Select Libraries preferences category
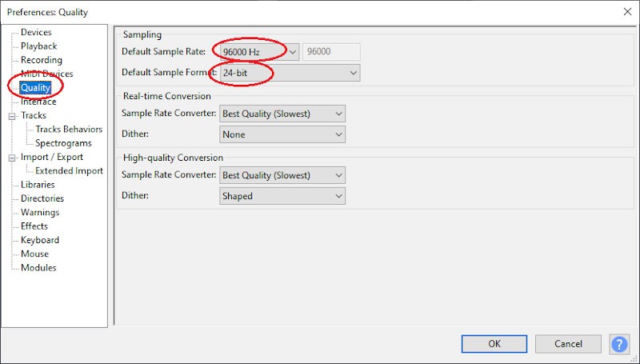The height and width of the screenshot is (364, 640). [x=38, y=185]
